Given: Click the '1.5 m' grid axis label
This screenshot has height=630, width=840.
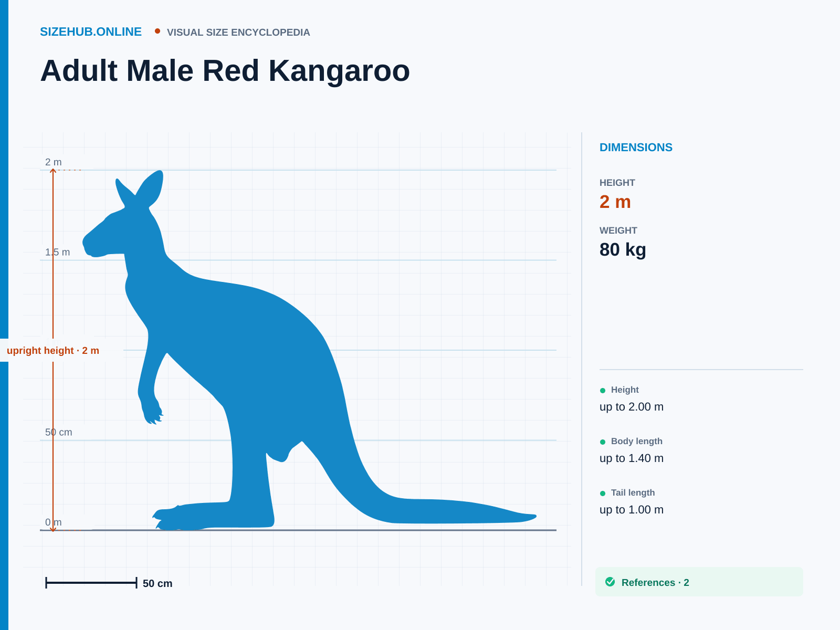Looking at the screenshot, I should [58, 253].
